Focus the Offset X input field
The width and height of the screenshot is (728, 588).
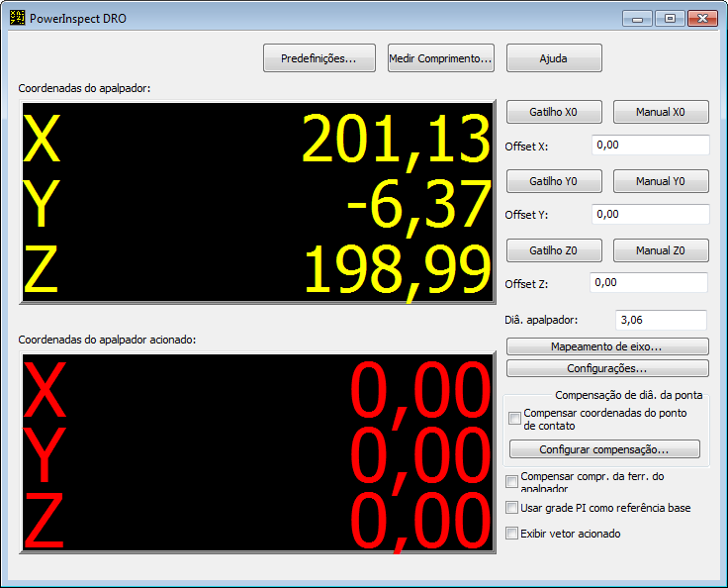tap(651, 146)
